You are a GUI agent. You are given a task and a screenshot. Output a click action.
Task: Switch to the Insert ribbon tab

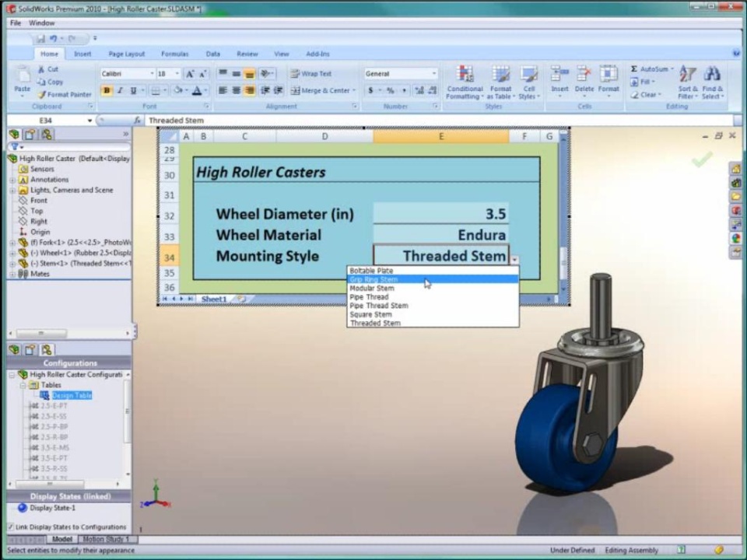click(82, 54)
